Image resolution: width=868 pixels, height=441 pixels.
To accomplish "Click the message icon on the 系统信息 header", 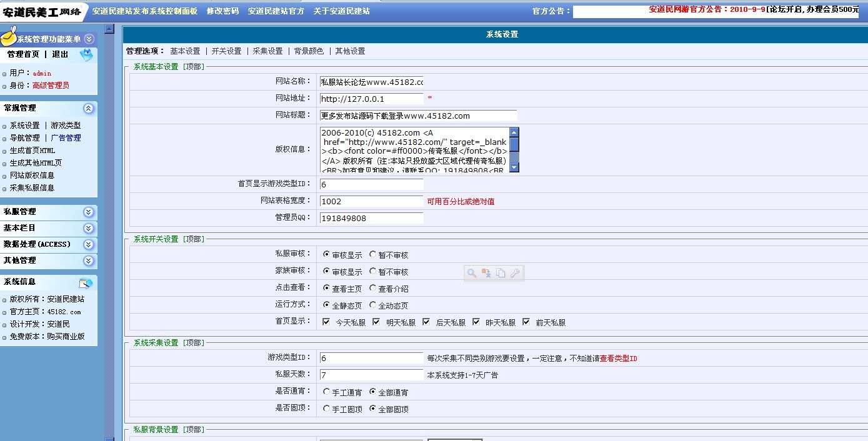I will 87,282.
